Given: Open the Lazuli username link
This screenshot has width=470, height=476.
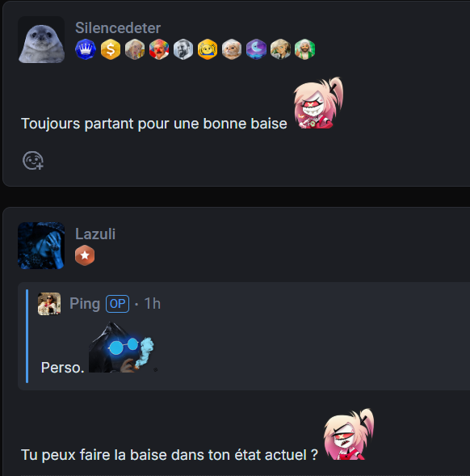Looking at the screenshot, I should (95, 234).
